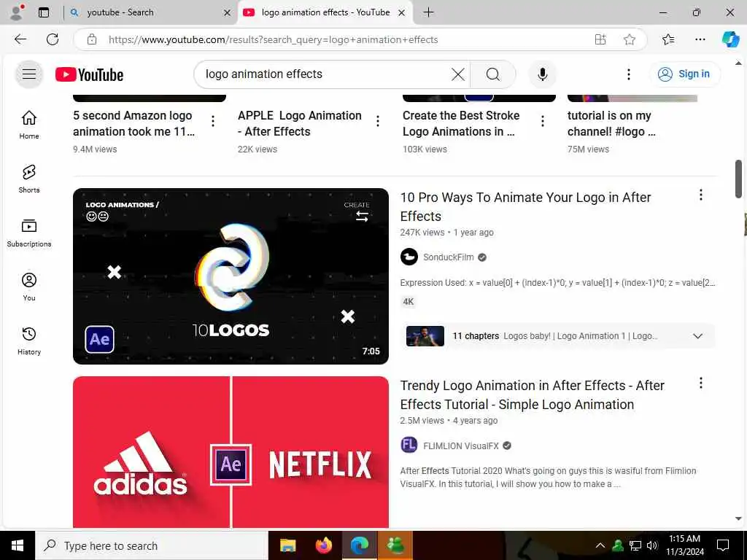Select the 'logo animation effects - YouTube' tab

[325, 12]
